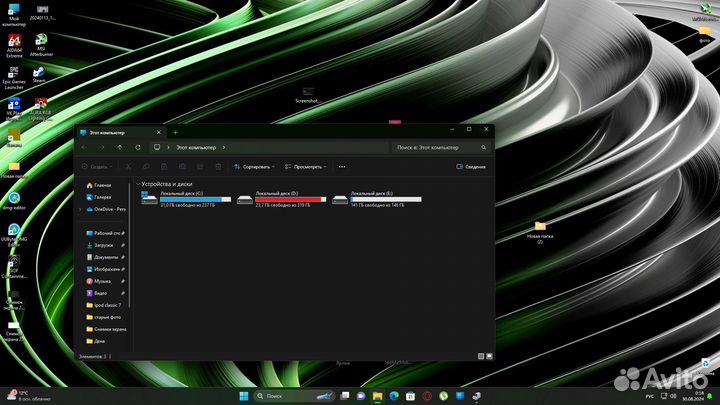Open Steam desktop shortcut
The image size is (720, 405).
(39, 71)
